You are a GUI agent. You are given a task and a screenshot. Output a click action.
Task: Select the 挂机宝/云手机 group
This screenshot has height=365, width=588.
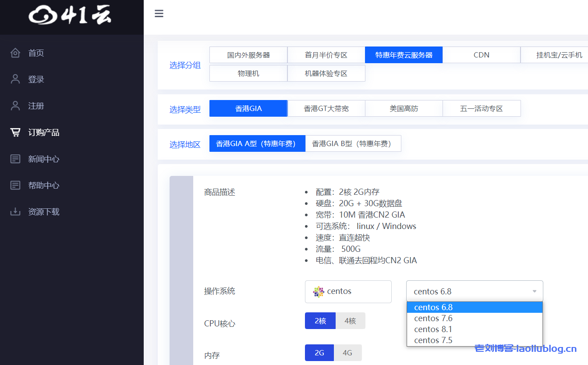pos(554,55)
